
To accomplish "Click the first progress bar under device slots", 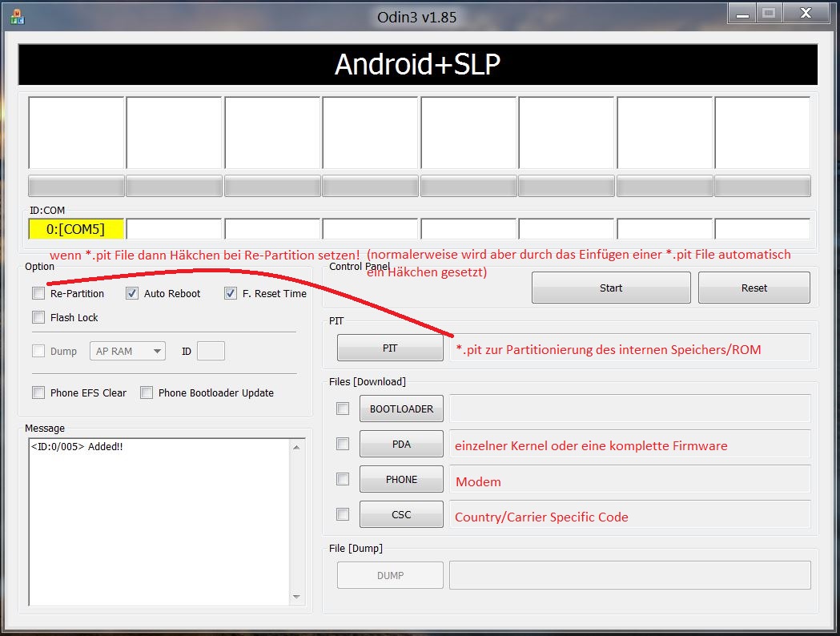I will pyautogui.click(x=76, y=186).
